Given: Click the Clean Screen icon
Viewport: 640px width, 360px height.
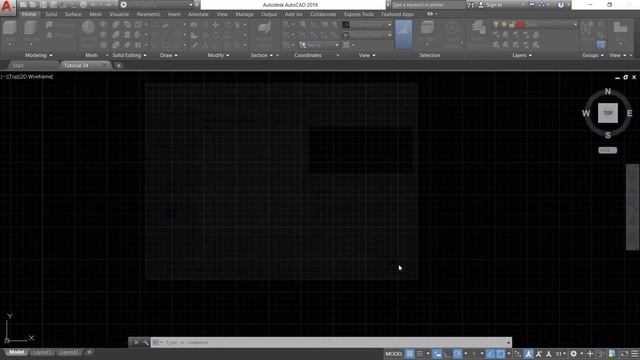Looking at the screenshot, I should click(624, 354).
